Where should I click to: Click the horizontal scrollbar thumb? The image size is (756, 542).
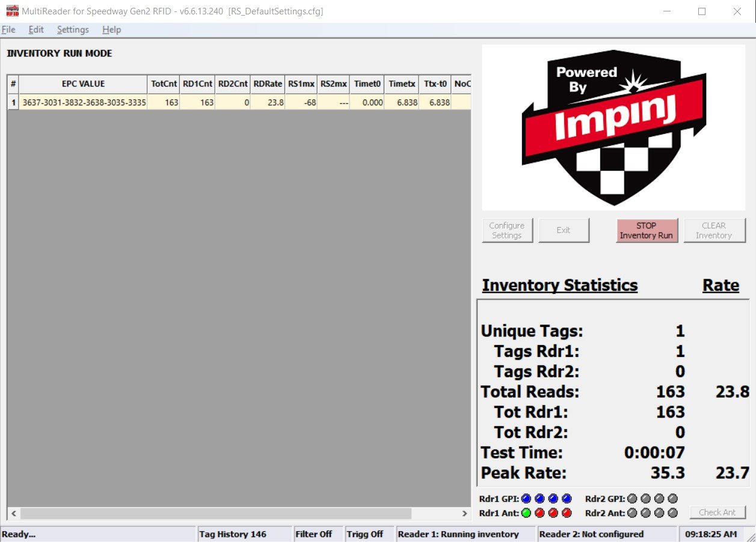tap(216, 514)
